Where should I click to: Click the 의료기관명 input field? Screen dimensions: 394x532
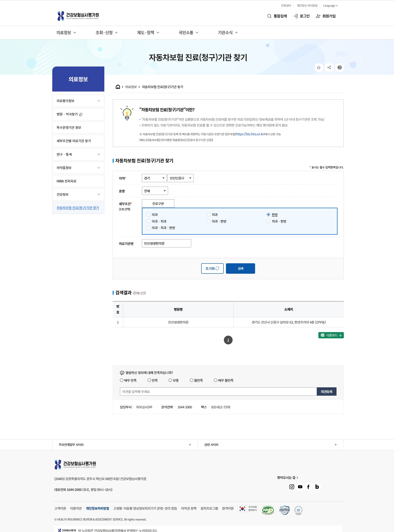point(166,243)
